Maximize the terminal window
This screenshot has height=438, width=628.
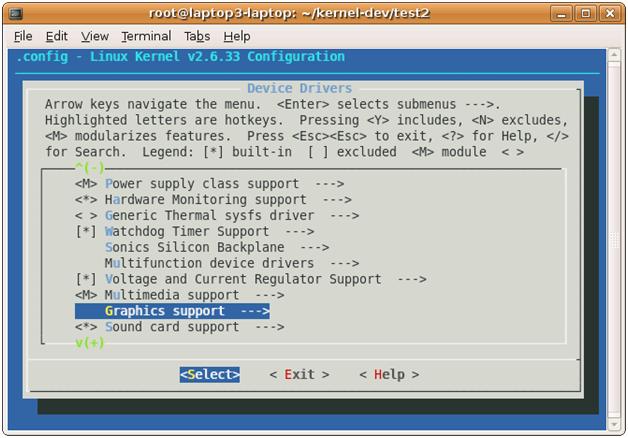(x=588, y=13)
